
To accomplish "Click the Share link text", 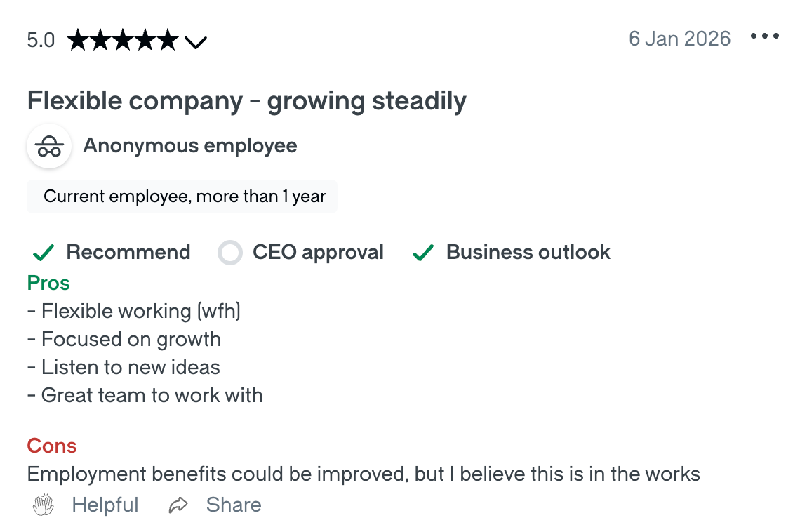I will [233, 504].
